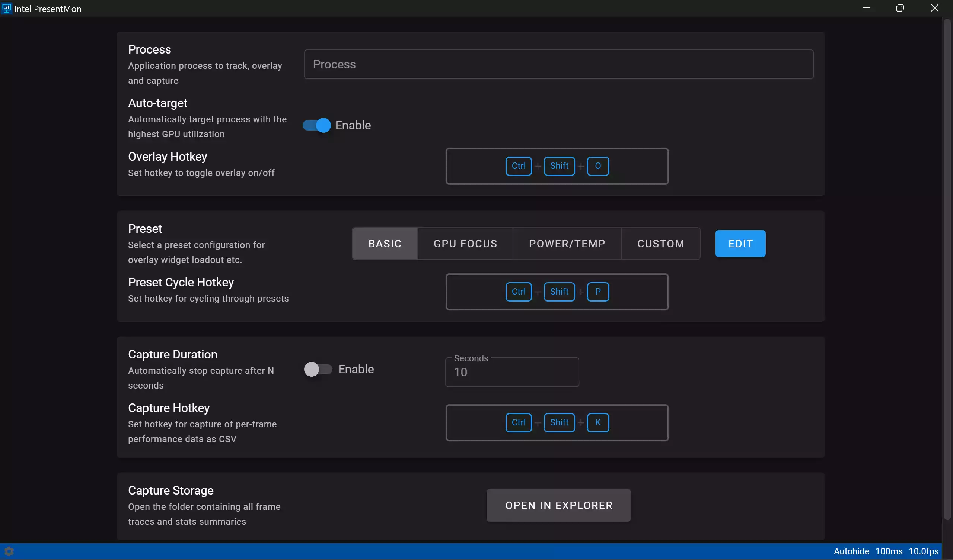
Task: Click the settings gear icon in status bar
Action: pyautogui.click(x=9, y=551)
